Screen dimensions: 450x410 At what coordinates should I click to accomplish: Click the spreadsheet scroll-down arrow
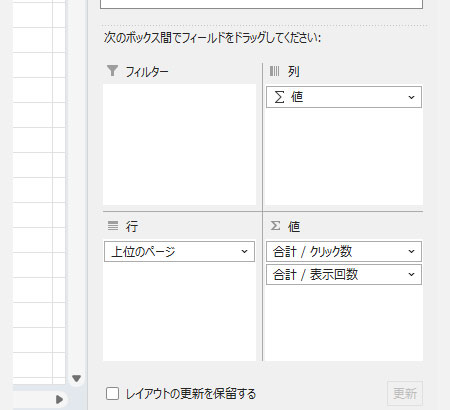click(x=77, y=378)
